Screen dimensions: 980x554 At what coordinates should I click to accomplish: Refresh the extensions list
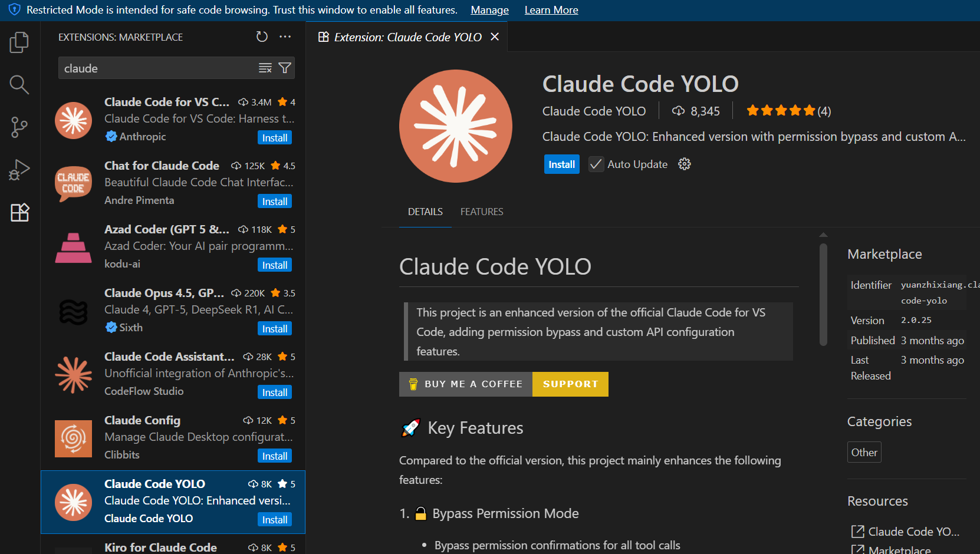(262, 37)
